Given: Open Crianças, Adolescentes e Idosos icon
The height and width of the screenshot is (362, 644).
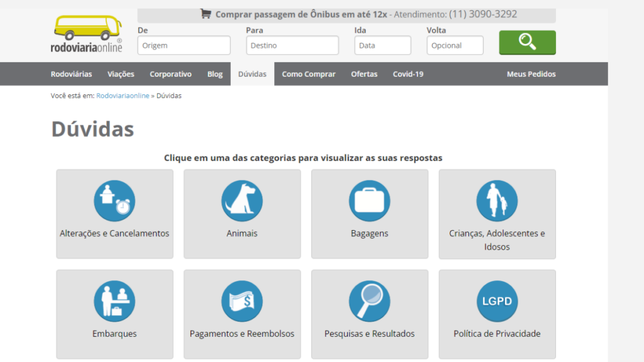Looking at the screenshot, I should pos(497,200).
